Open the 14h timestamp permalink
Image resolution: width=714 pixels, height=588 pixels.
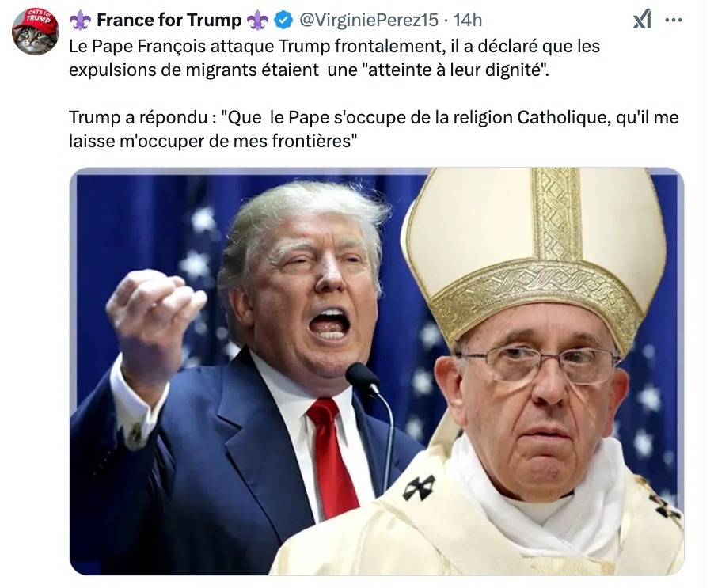tap(468, 20)
